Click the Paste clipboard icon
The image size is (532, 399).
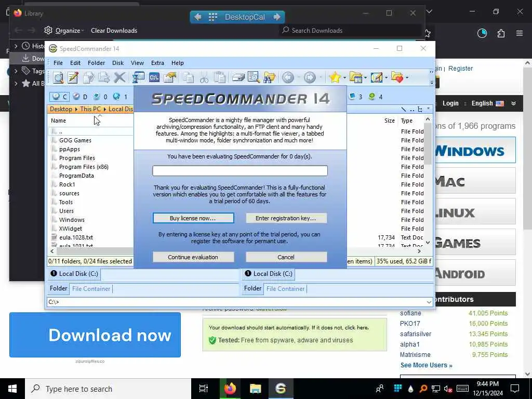pos(220,77)
